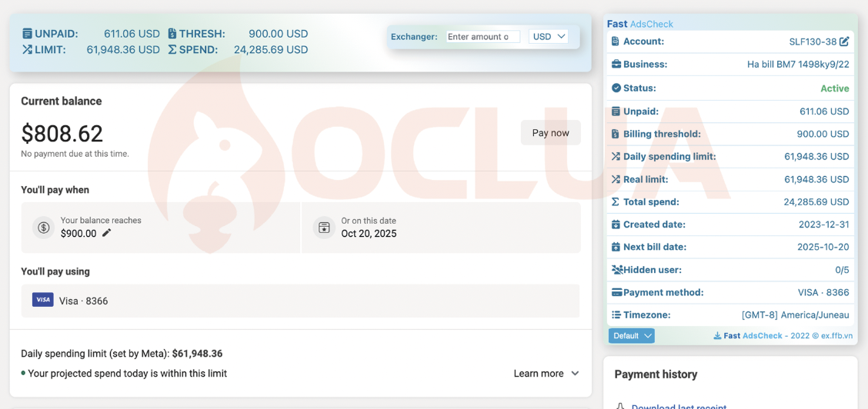This screenshot has height=409, width=868.
Task: Click the projected spend within limit message
Action: click(x=127, y=374)
